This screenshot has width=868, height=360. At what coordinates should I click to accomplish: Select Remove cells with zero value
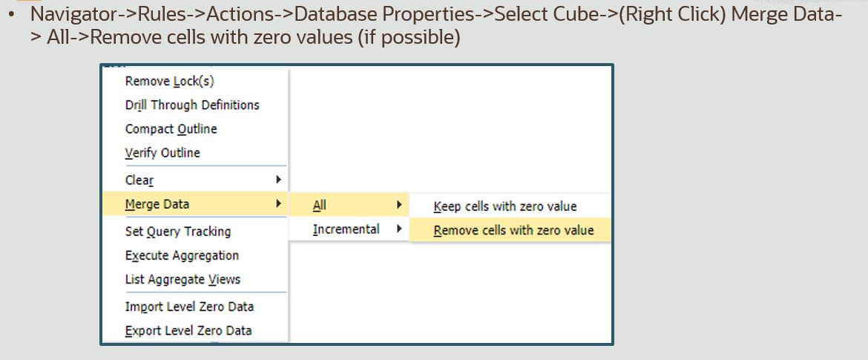point(513,230)
